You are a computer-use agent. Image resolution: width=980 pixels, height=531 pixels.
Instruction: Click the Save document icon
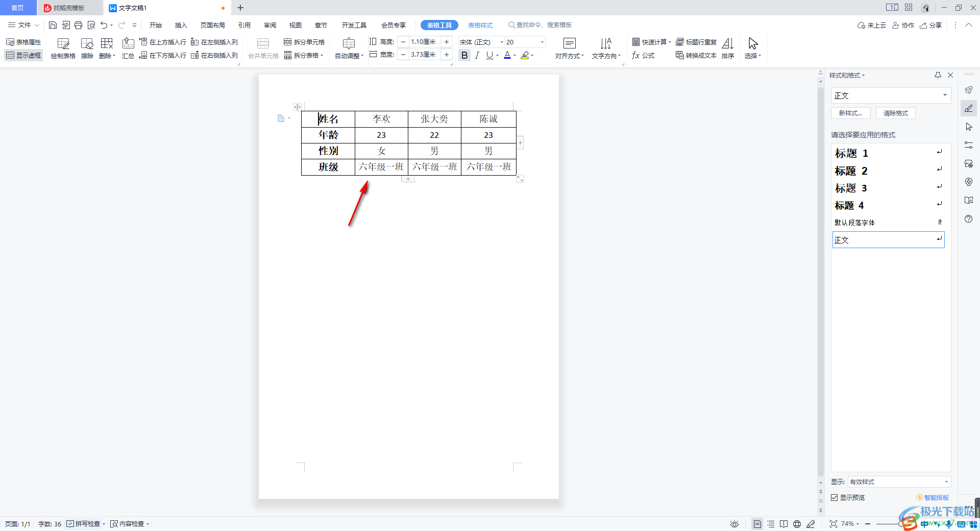pyautogui.click(x=53, y=25)
